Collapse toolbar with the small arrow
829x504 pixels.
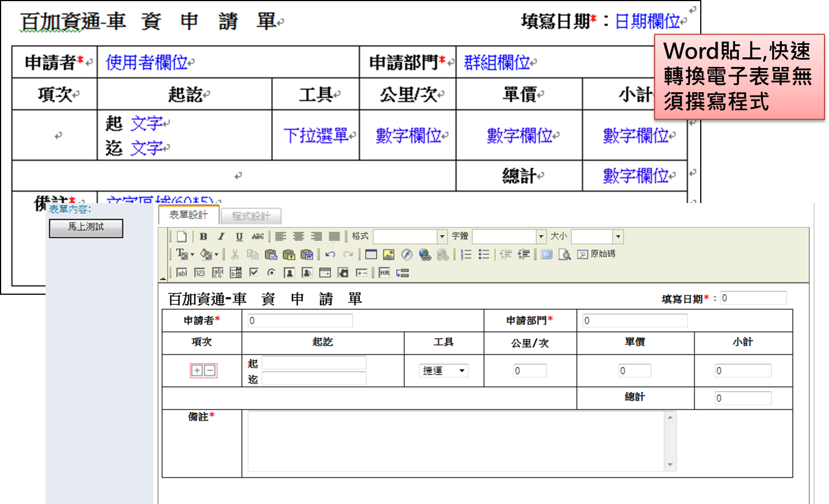coord(163,278)
